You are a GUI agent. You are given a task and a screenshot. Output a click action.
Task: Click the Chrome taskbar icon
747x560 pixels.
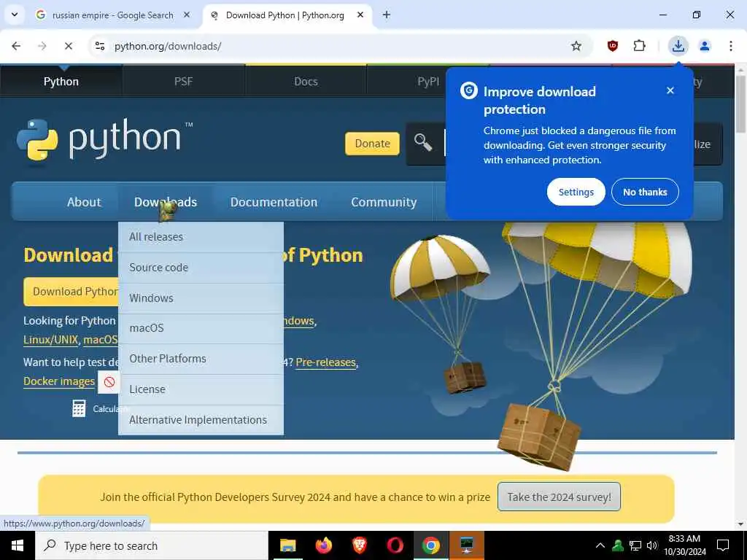pyautogui.click(x=430, y=545)
